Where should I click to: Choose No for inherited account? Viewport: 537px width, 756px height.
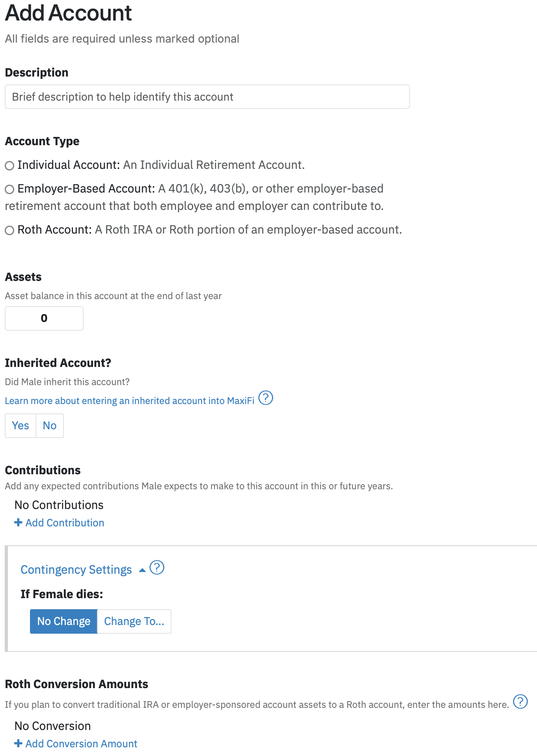click(50, 426)
